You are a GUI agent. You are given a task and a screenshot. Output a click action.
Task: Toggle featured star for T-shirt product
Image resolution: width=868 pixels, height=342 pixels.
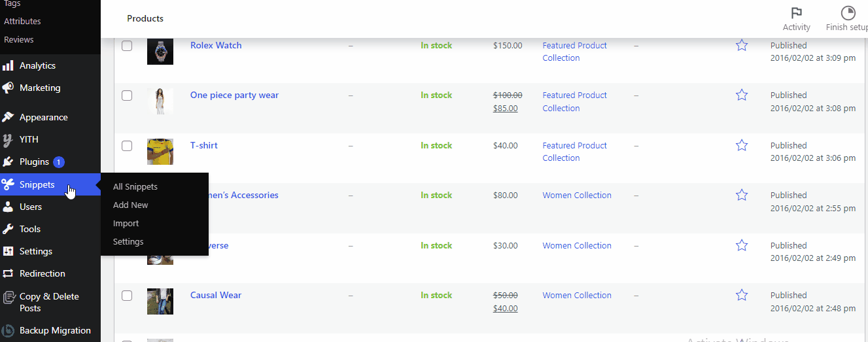[741, 145]
